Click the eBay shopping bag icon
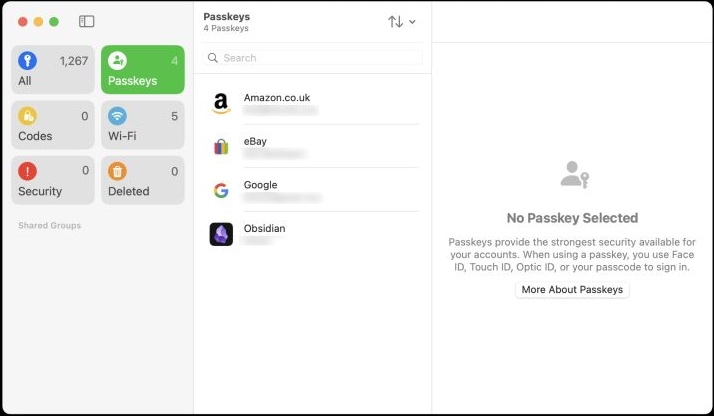 click(221, 147)
